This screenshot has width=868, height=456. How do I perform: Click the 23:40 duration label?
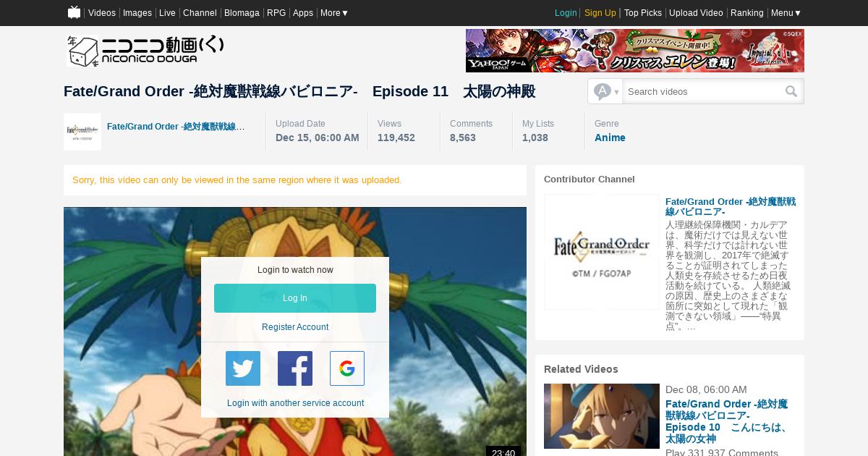click(503, 452)
